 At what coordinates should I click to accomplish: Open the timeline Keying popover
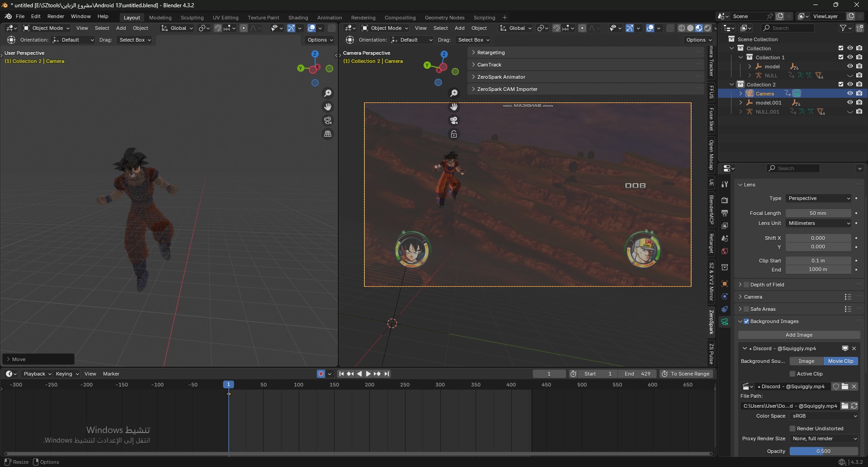[67, 374]
